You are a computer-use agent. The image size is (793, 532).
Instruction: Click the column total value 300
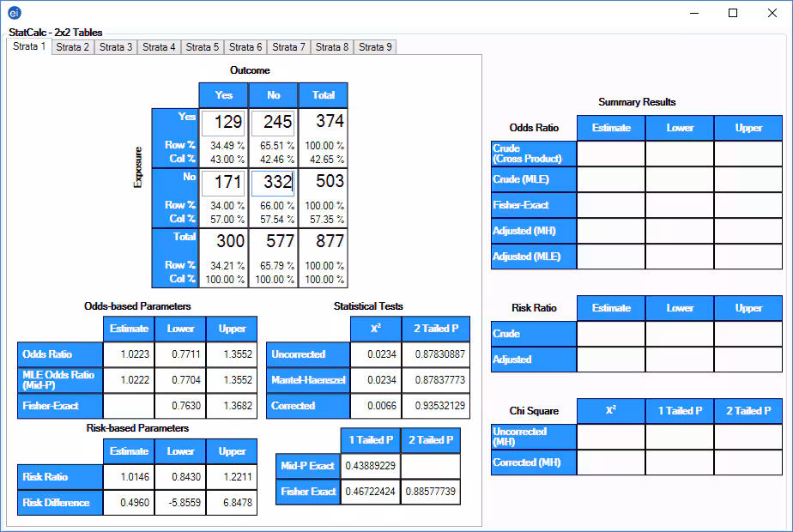pos(230,241)
